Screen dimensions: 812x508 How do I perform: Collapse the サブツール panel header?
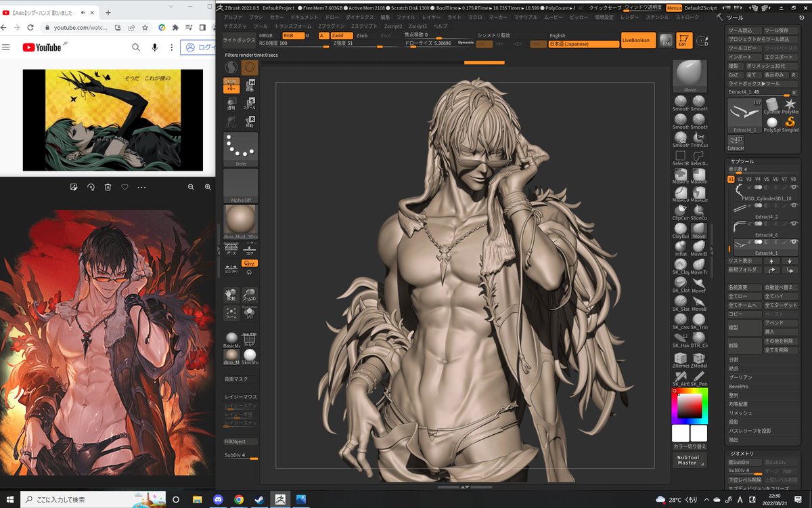[x=742, y=161]
